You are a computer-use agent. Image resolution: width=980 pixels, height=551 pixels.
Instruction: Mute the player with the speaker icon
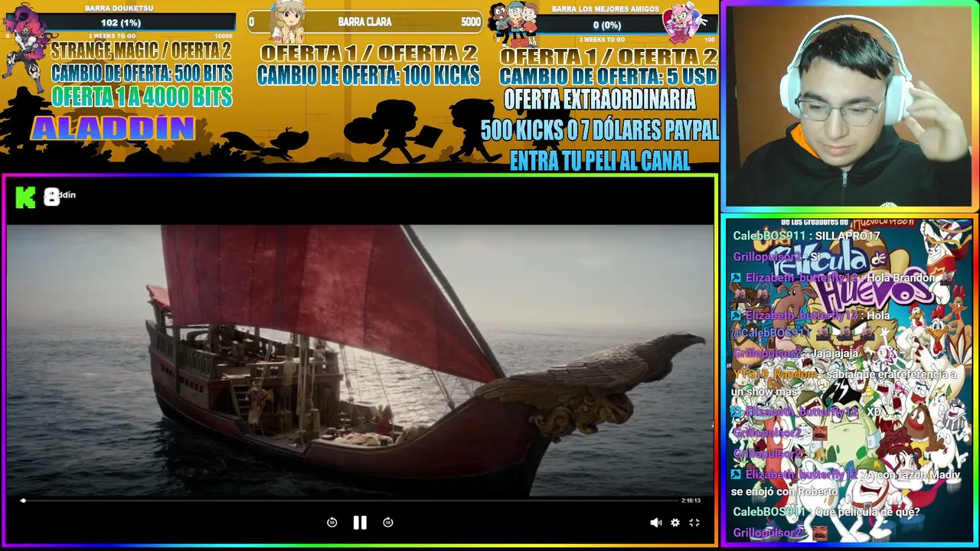[x=655, y=523]
